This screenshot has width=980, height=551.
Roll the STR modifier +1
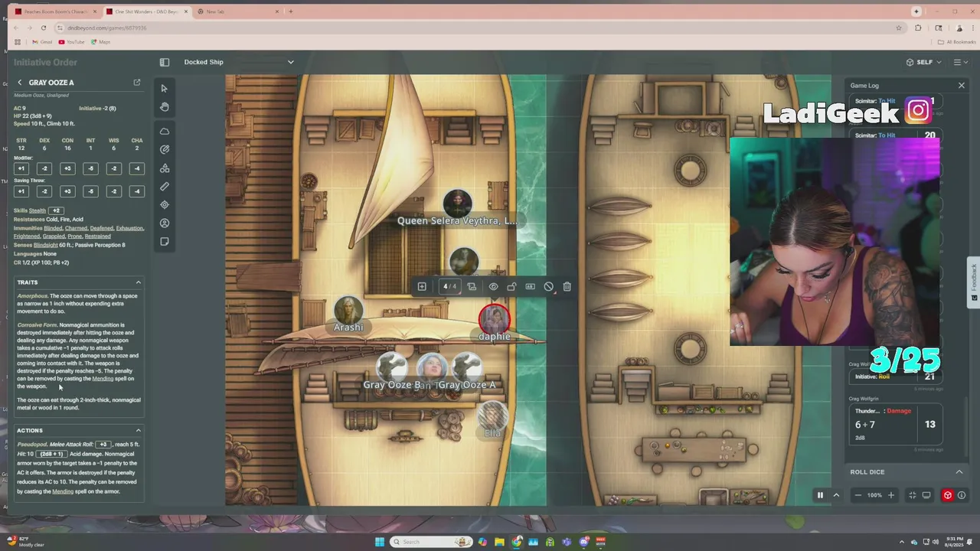[x=21, y=168]
